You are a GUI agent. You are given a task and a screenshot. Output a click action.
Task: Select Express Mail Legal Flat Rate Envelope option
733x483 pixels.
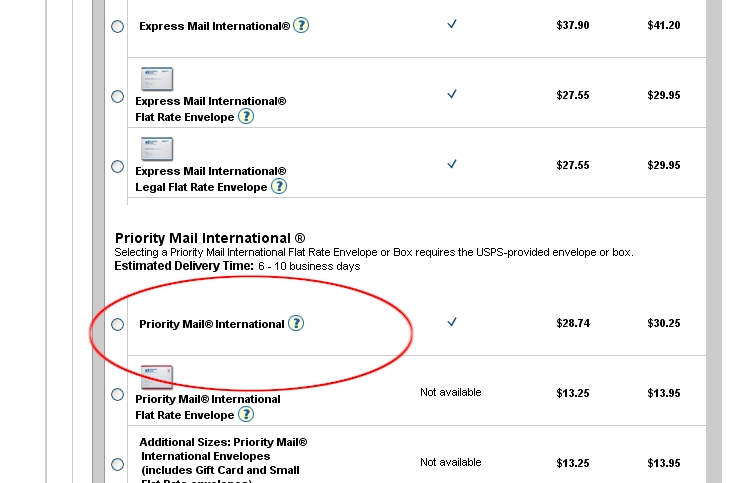tap(117, 166)
